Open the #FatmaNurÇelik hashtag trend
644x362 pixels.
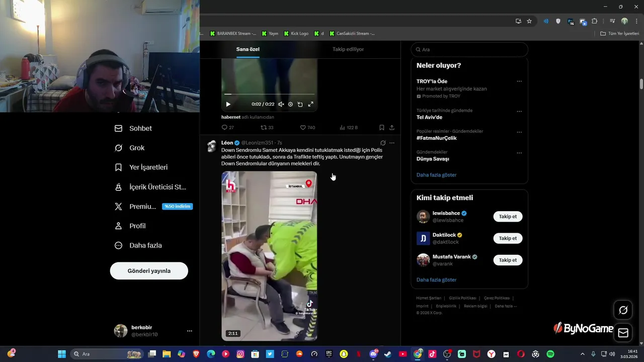point(436,138)
